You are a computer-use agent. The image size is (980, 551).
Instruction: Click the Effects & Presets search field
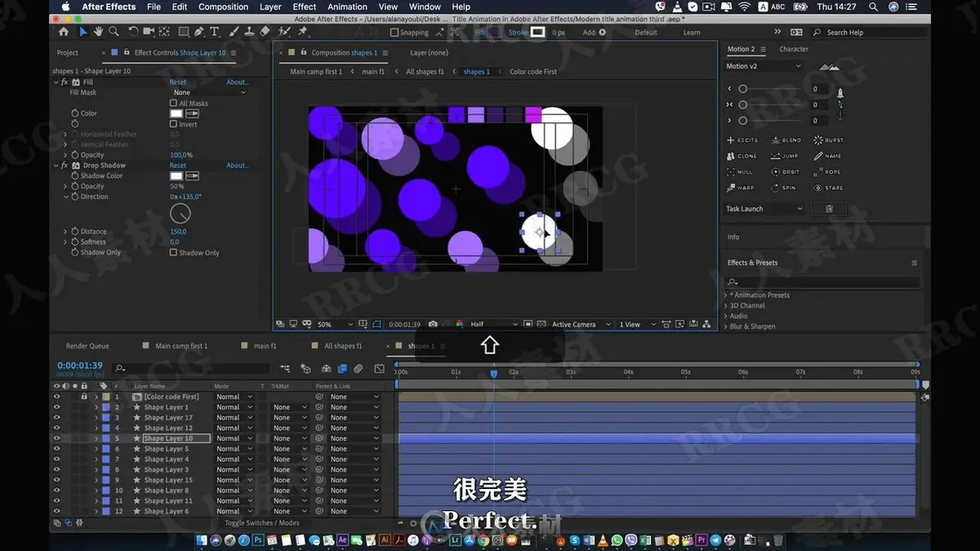tap(822, 282)
